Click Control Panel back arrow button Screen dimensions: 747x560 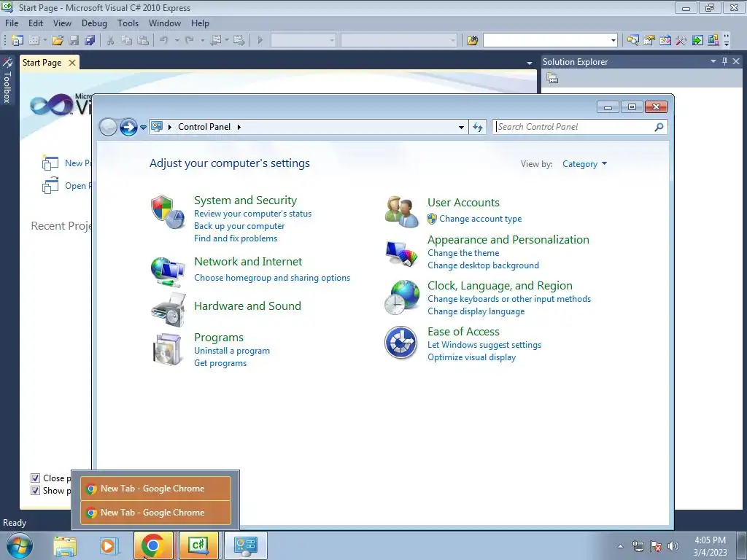108,127
